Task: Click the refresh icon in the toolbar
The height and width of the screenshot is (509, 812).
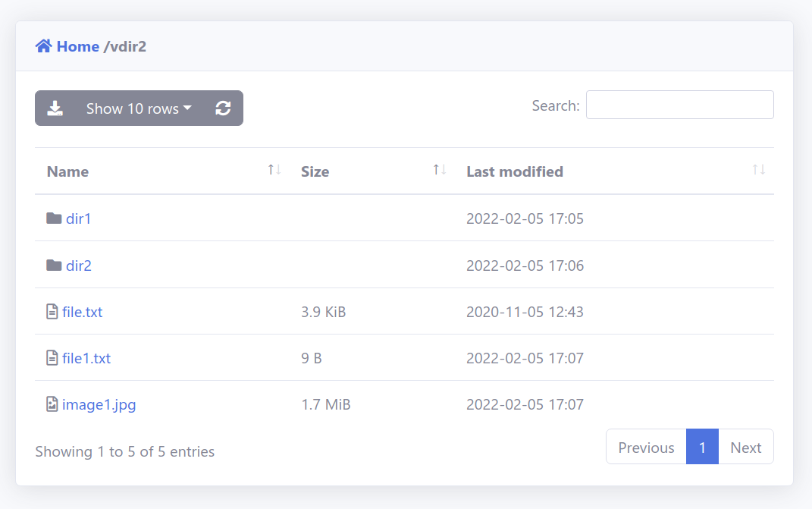Action: tap(224, 108)
